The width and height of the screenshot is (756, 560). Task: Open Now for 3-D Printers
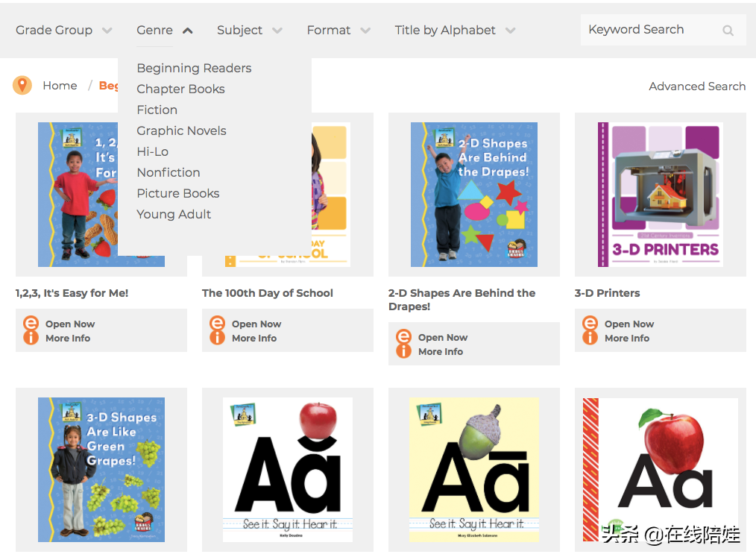(x=629, y=324)
